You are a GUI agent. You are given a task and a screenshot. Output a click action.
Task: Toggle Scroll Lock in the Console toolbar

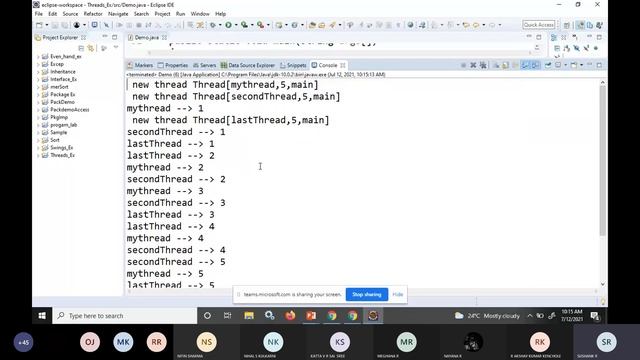(x=505, y=65)
